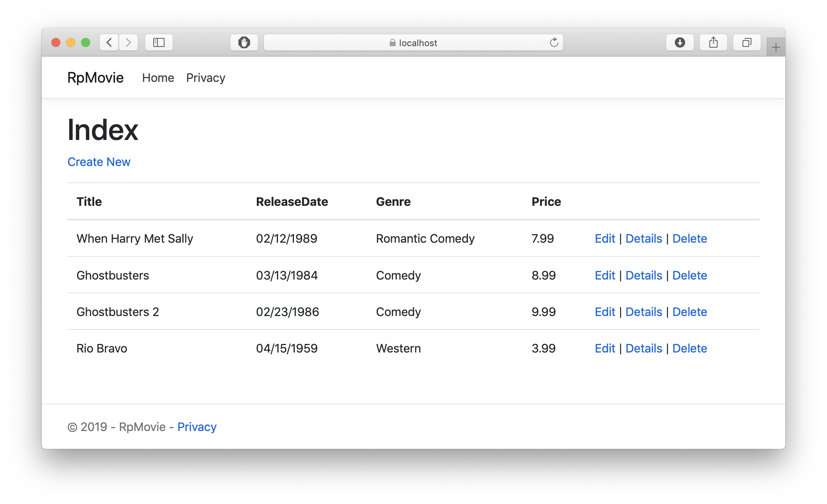Add a new tab with plus button

776,47
